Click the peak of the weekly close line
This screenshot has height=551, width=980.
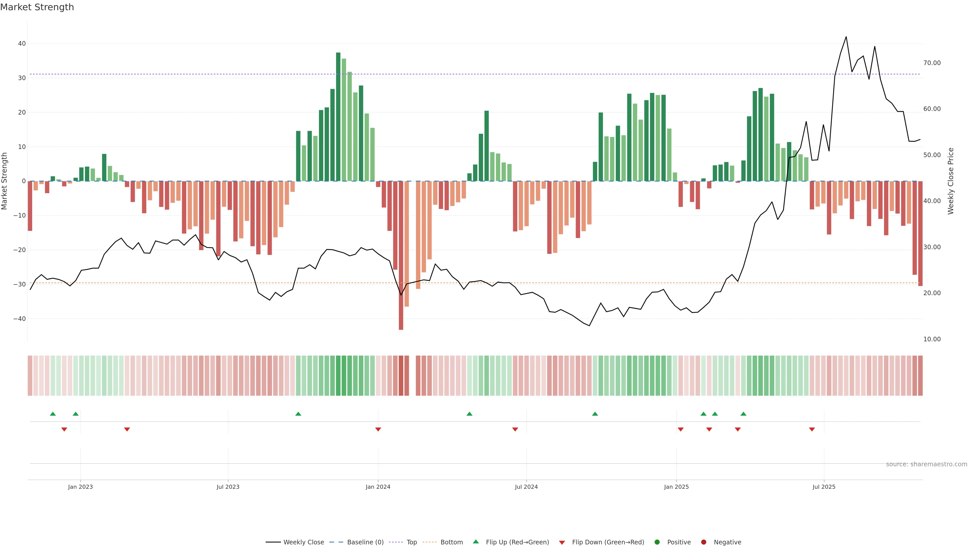pyautogui.click(x=846, y=37)
